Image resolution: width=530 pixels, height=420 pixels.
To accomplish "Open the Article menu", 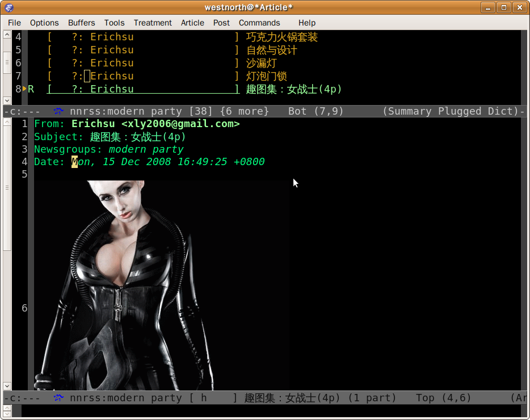I will coord(192,23).
